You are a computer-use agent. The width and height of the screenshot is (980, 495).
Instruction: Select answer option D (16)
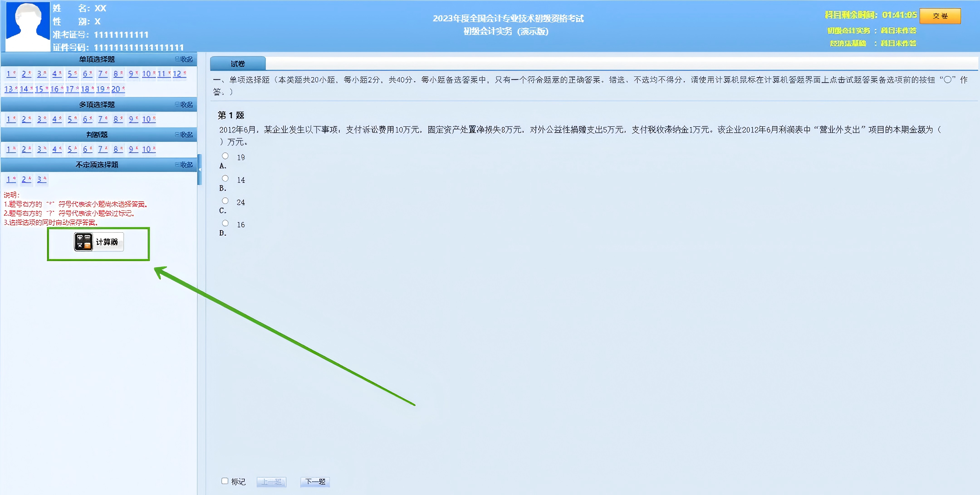tap(225, 223)
